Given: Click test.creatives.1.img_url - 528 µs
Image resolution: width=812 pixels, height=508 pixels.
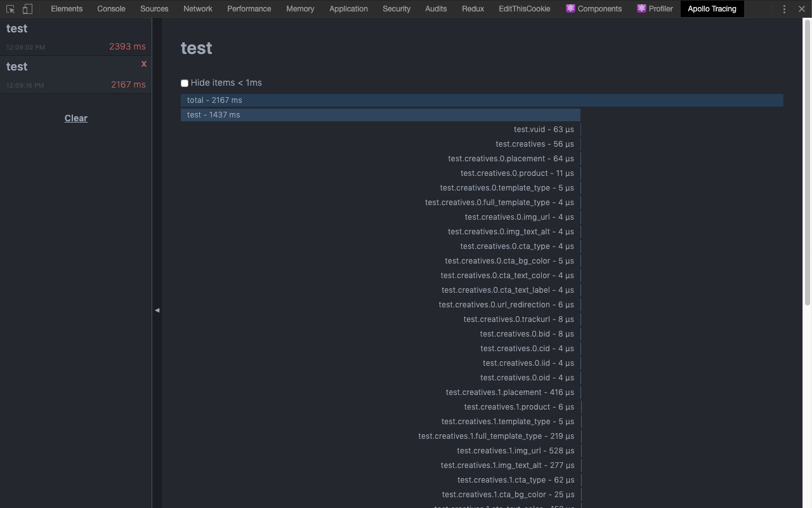Looking at the screenshot, I should [515, 451].
